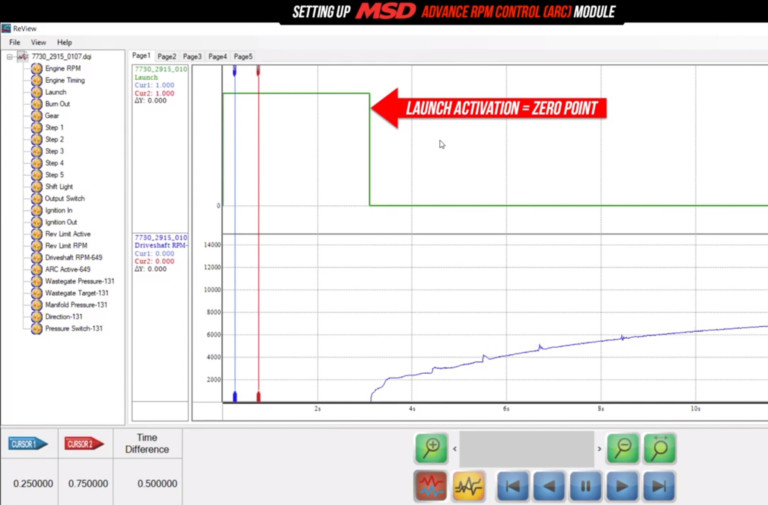This screenshot has width=768, height=505.
Task: Select the Rev Limit Active channel
Action: (68, 234)
